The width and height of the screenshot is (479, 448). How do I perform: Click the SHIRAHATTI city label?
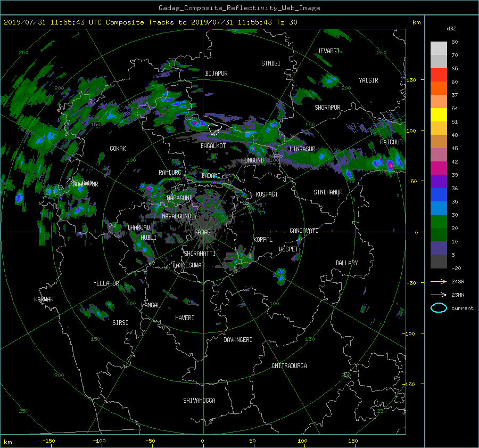coord(200,254)
